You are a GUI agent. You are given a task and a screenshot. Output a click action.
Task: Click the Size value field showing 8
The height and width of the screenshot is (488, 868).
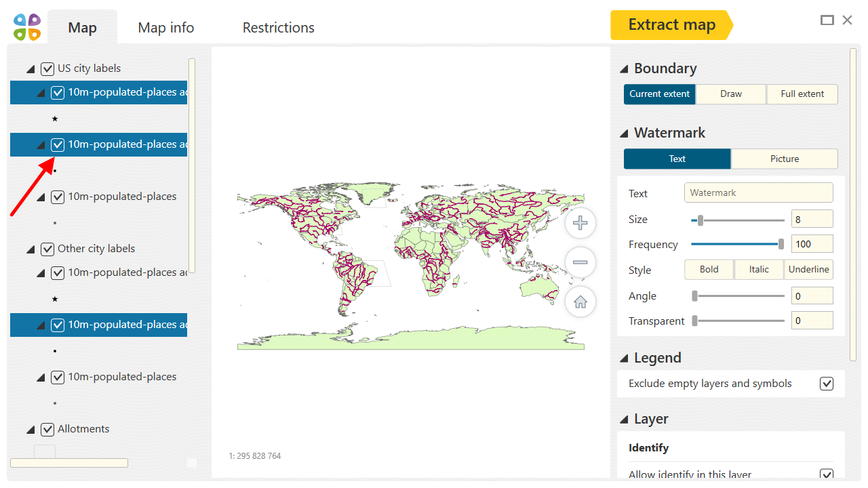click(x=812, y=219)
